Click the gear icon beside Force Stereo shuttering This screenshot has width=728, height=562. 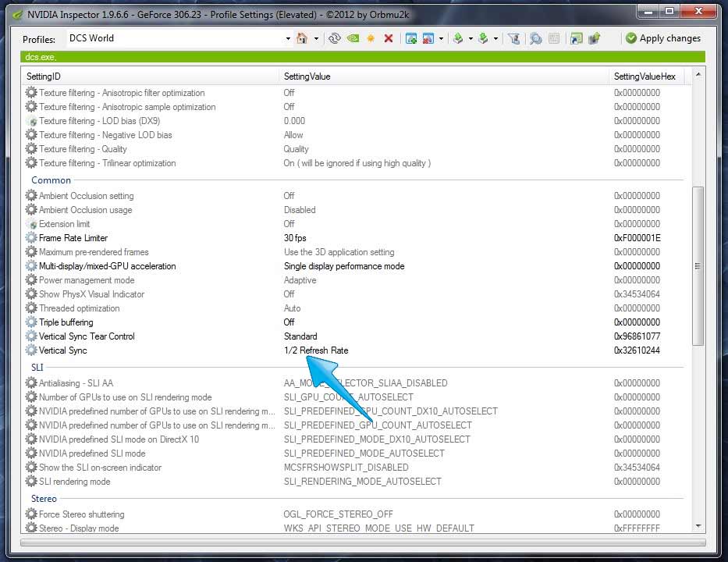pos(31,514)
